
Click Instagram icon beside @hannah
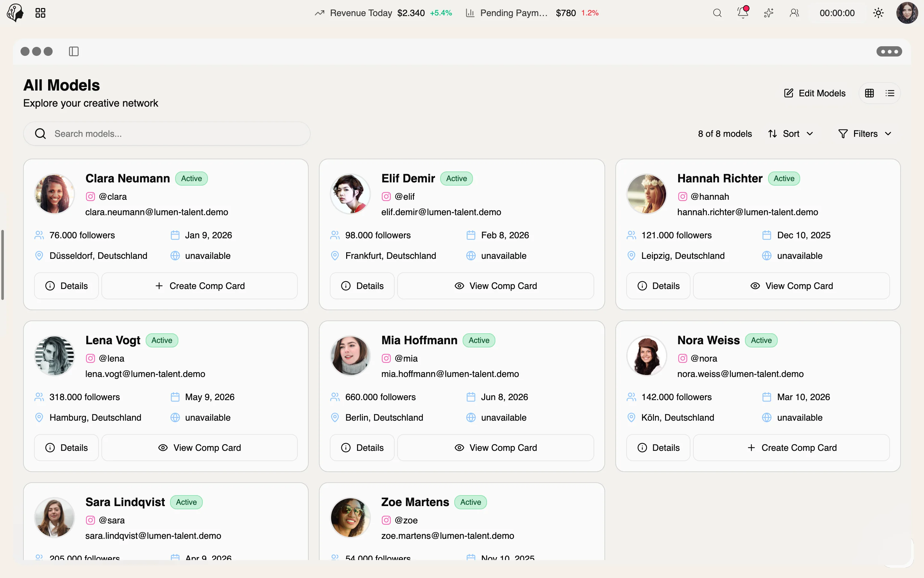pos(682,197)
